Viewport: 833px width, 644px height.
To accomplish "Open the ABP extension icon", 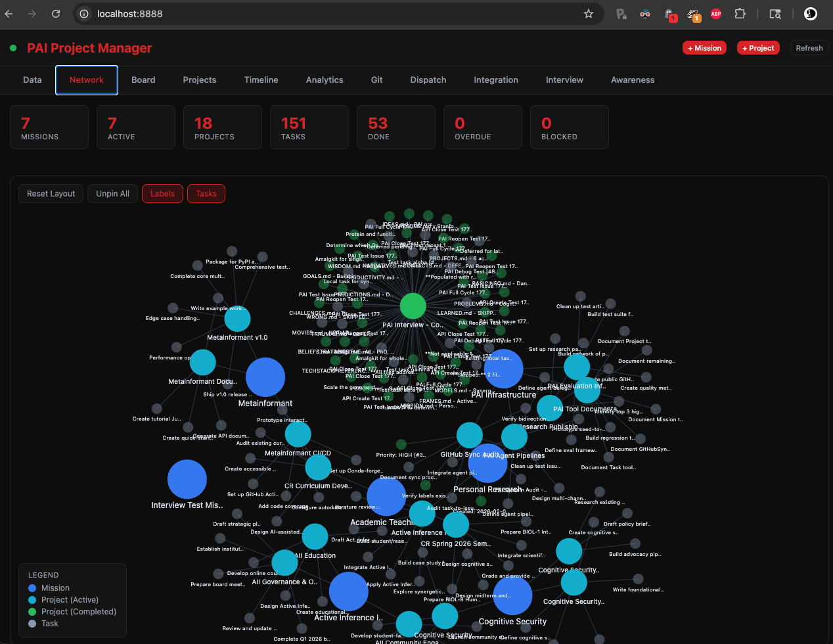I will pos(716,14).
